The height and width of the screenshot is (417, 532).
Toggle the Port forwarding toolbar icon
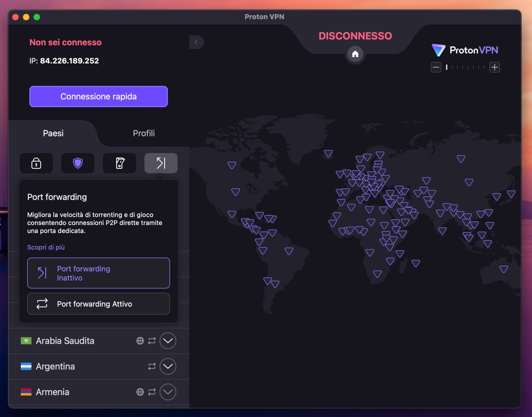pyautogui.click(x=161, y=163)
